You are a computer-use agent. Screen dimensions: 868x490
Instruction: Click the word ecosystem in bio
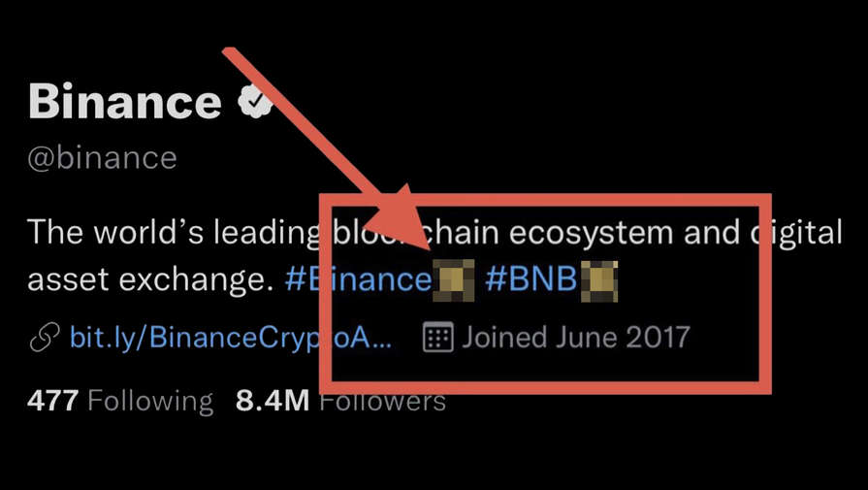click(x=591, y=234)
